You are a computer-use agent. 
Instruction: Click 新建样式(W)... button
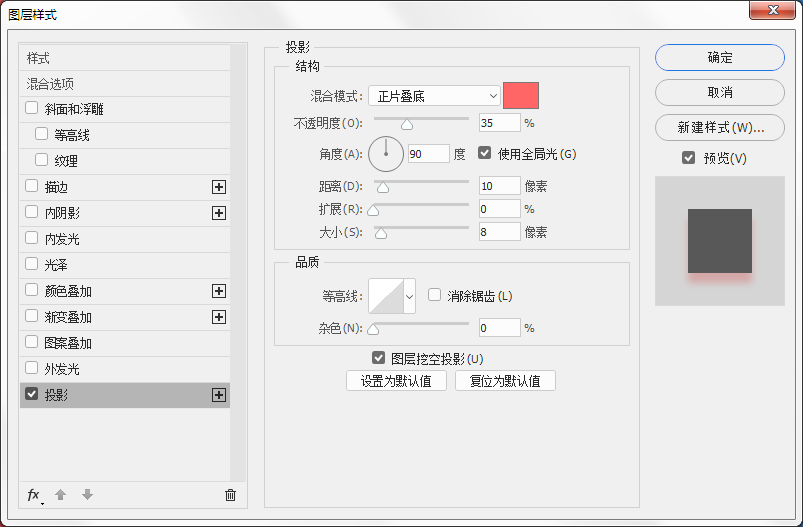[720, 127]
